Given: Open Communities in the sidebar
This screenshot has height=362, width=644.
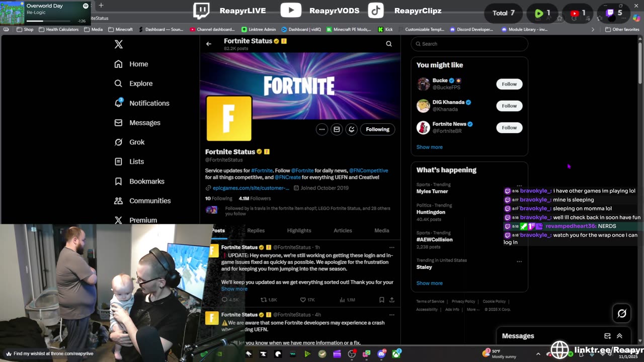Looking at the screenshot, I should click(x=142, y=201).
